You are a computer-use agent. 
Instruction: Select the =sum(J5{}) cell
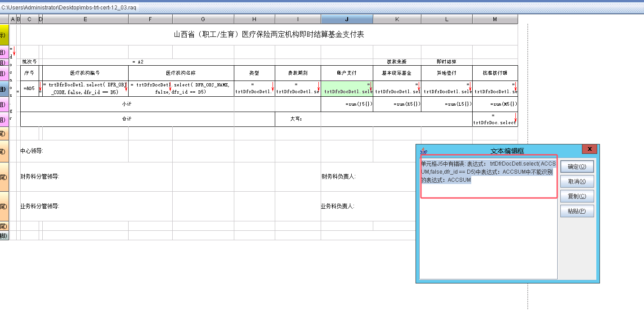tap(347, 104)
